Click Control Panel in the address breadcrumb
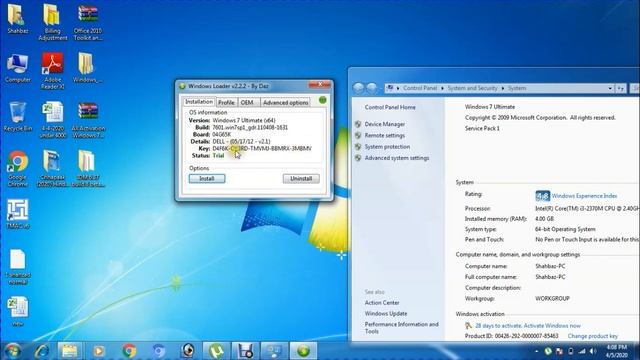Screen dimensions: 640x360 (420, 88)
